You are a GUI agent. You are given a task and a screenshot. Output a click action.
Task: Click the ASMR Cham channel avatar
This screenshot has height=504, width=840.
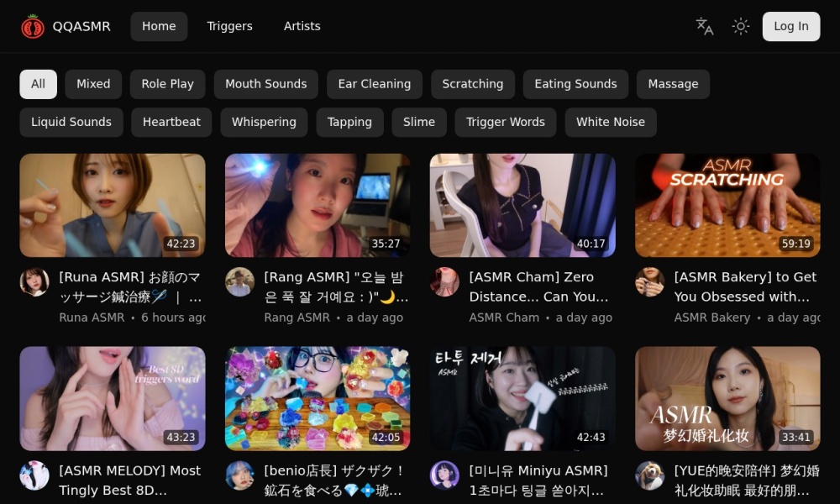(444, 282)
